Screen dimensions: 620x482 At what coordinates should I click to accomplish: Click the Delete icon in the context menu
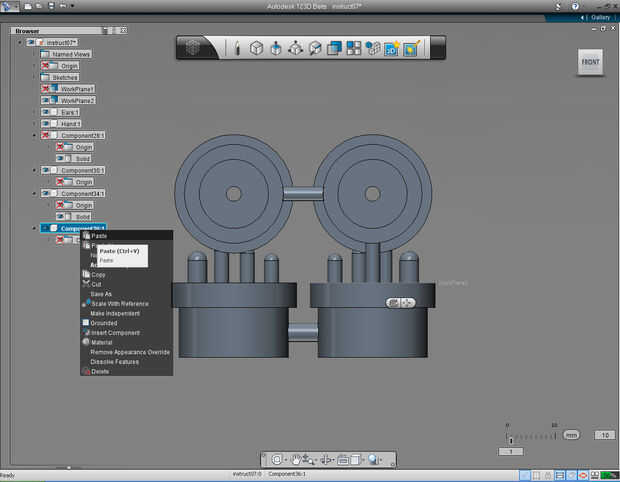click(x=85, y=371)
